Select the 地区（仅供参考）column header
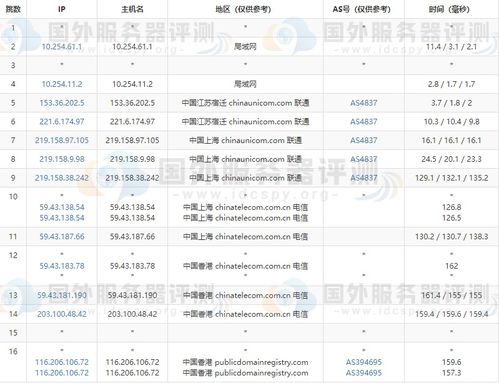This screenshot has height=383, width=499. [243, 9]
